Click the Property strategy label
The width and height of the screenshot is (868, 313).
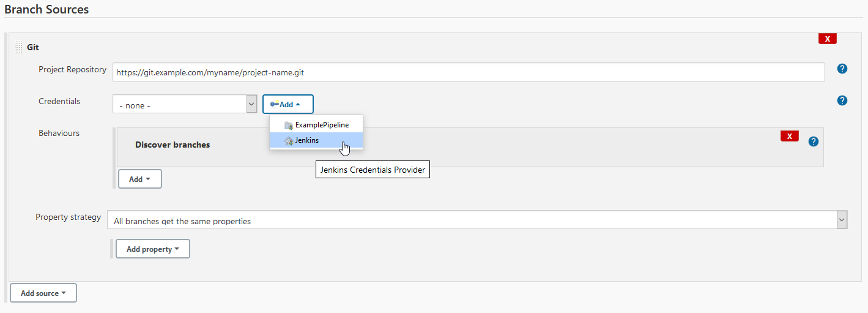tap(68, 217)
